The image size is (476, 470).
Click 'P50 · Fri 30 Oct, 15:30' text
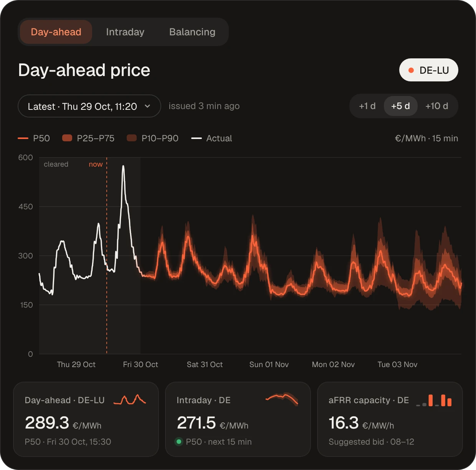68,442
